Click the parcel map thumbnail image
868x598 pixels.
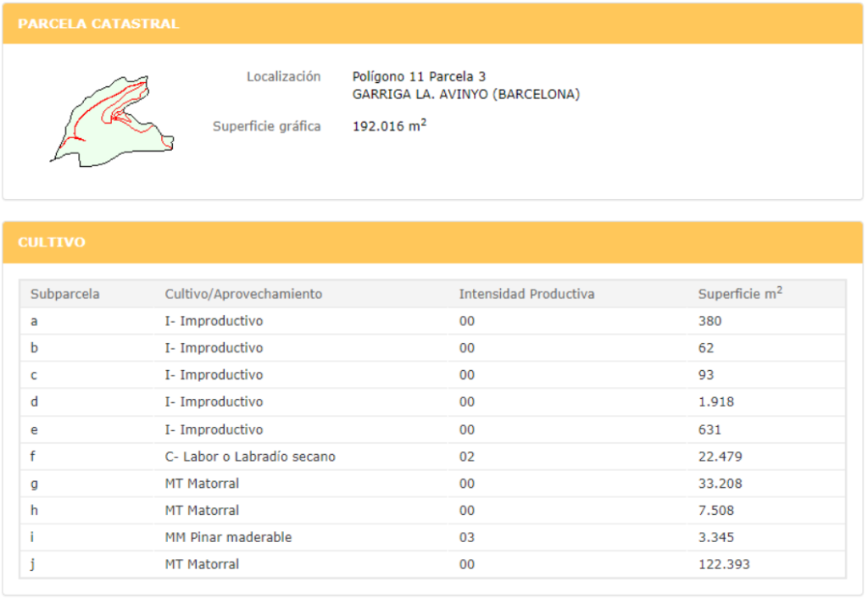pyautogui.click(x=112, y=120)
